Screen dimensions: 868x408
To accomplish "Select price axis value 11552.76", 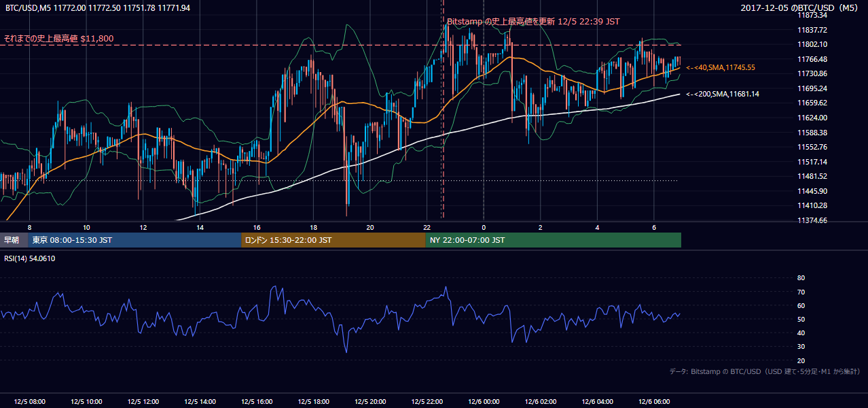I will click(812, 147).
